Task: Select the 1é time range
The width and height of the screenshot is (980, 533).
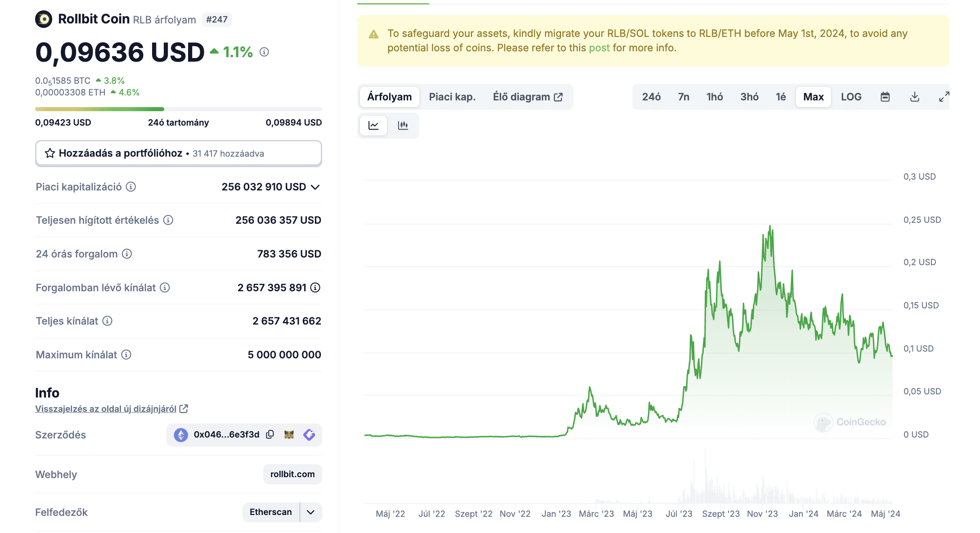Action: [781, 97]
